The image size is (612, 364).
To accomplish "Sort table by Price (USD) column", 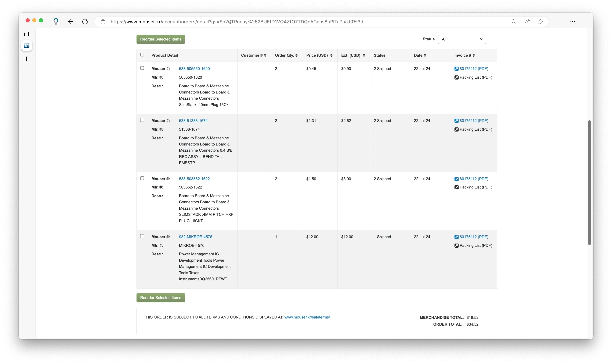I will [x=319, y=55].
